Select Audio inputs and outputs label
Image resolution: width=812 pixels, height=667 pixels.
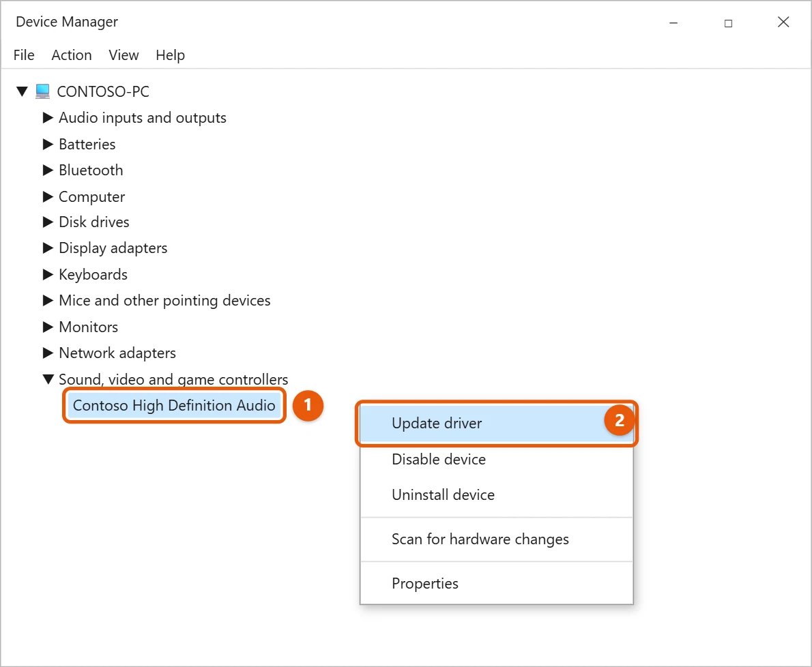[x=143, y=118]
